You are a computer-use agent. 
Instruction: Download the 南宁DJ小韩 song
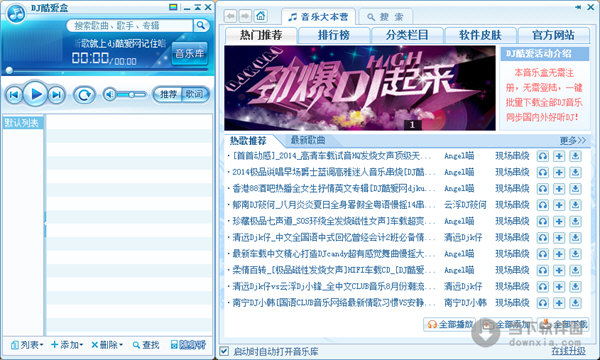pyautogui.click(x=575, y=303)
